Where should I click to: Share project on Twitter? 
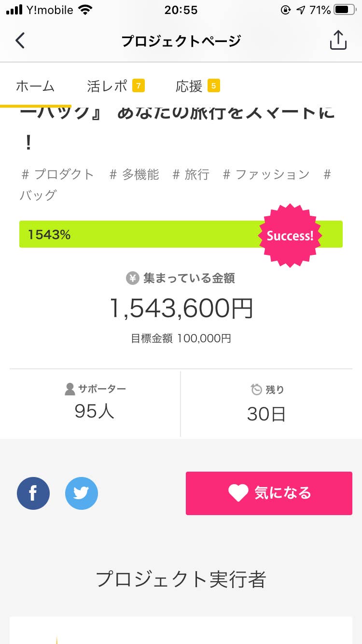82,493
